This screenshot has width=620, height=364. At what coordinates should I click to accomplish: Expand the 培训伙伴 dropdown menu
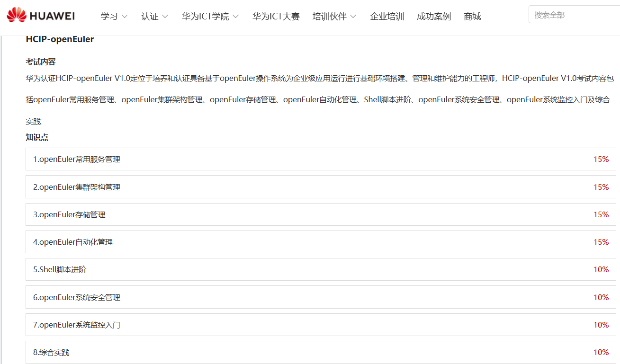[334, 17]
